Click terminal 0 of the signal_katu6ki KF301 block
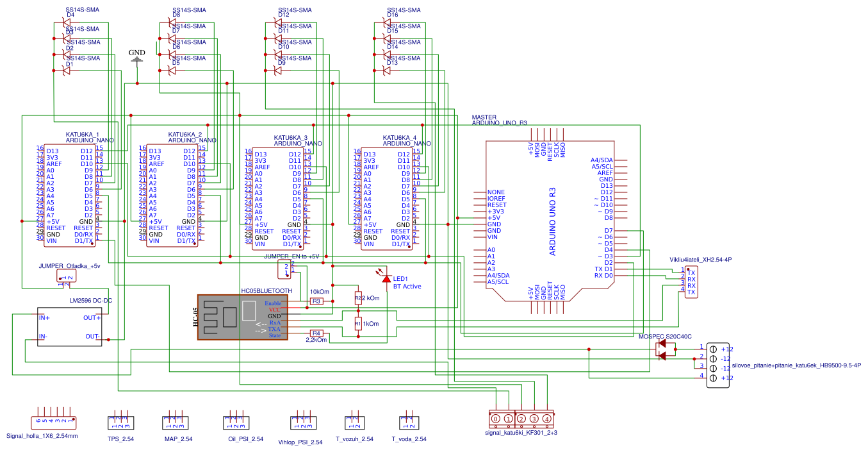This screenshot has height=452, width=868. 496,419
